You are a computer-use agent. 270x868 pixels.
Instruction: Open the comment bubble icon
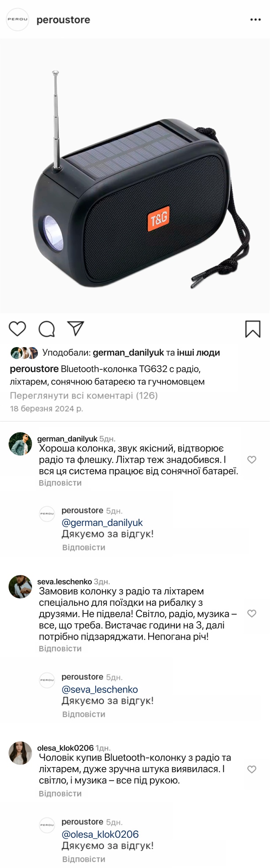coord(47,329)
